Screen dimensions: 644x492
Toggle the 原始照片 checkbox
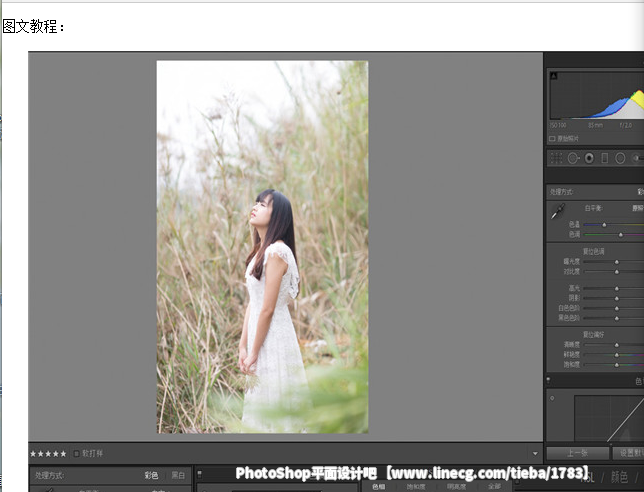552,139
